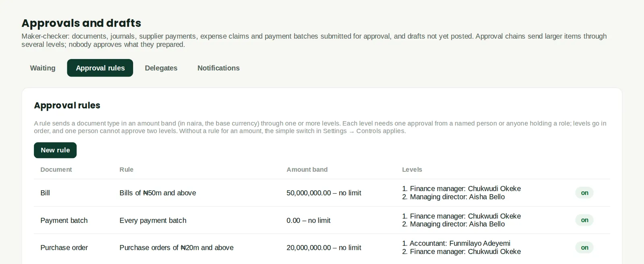The height and width of the screenshot is (264, 644).
Task: Toggle the Payment batch rule on badge
Action: pyautogui.click(x=584, y=220)
